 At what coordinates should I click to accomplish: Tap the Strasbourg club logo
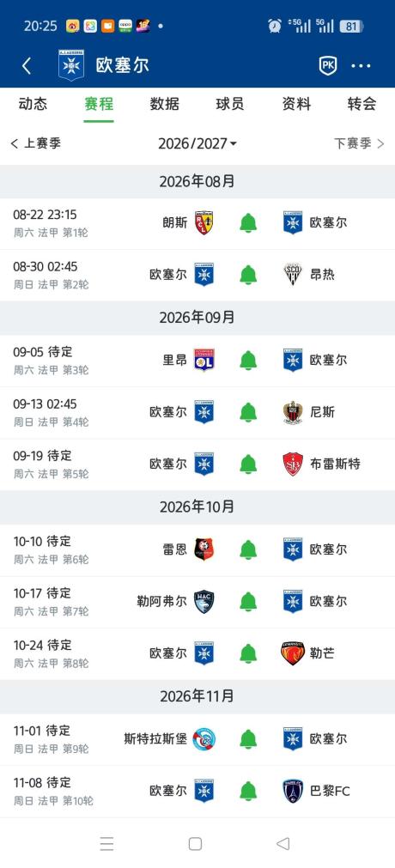(204, 738)
